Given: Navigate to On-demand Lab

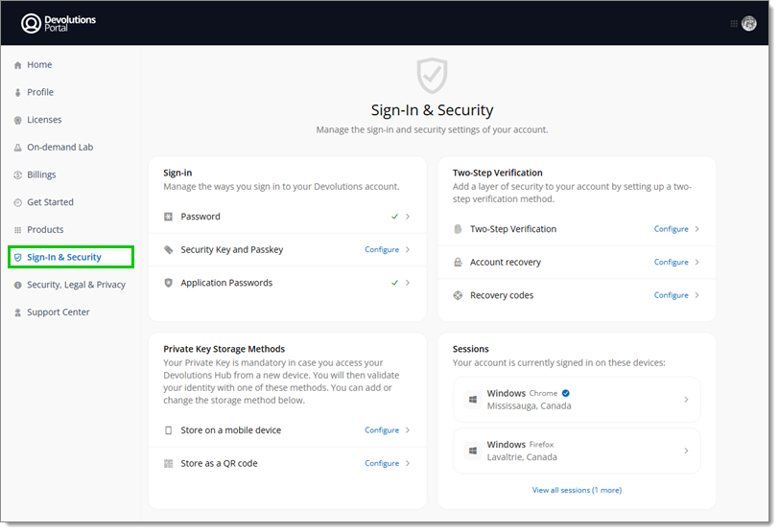Looking at the screenshot, I should pos(60,148).
